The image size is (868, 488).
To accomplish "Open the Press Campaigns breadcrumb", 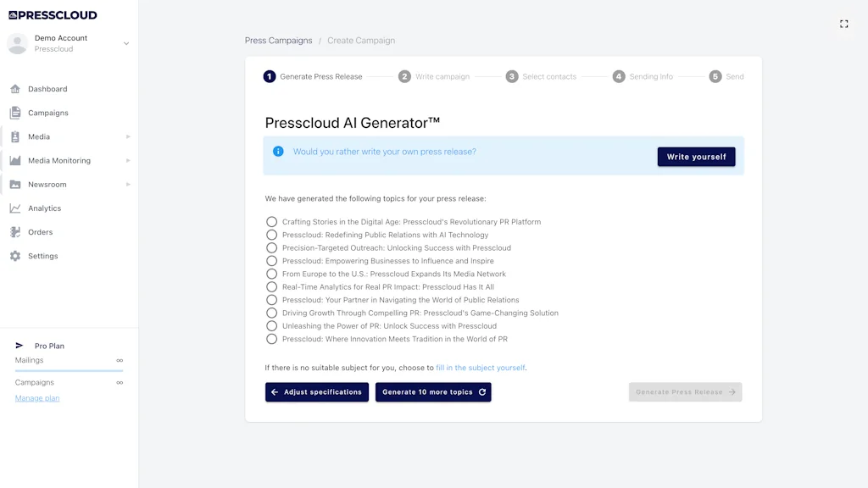I will pyautogui.click(x=279, y=40).
